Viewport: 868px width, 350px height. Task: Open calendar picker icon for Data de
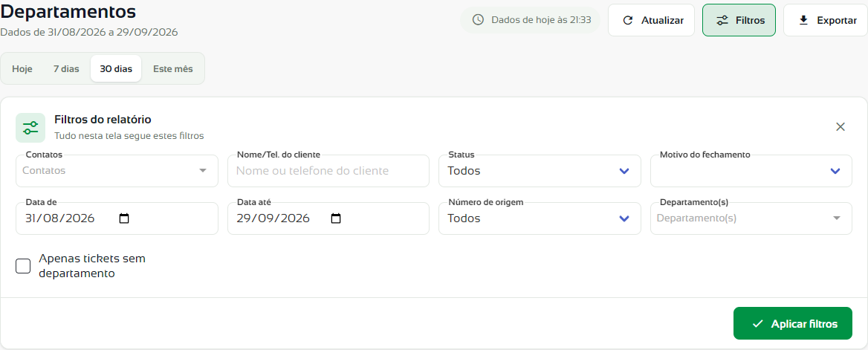click(x=124, y=218)
